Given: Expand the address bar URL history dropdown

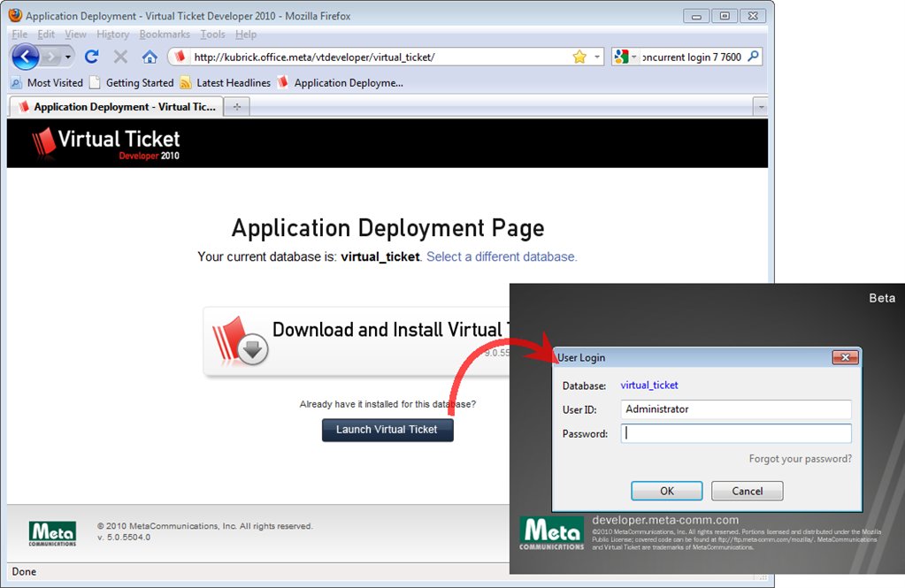Looking at the screenshot, I should pos(597,57).
